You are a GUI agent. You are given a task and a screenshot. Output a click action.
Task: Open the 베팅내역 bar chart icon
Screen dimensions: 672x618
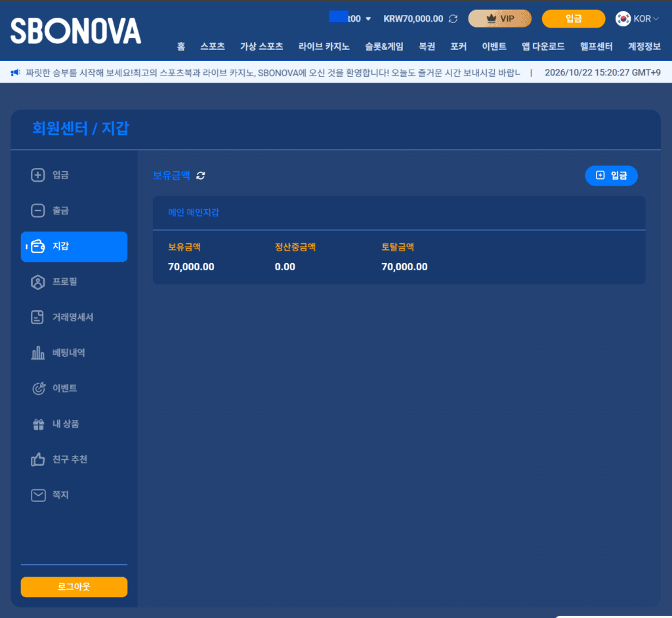coord(37,353)
